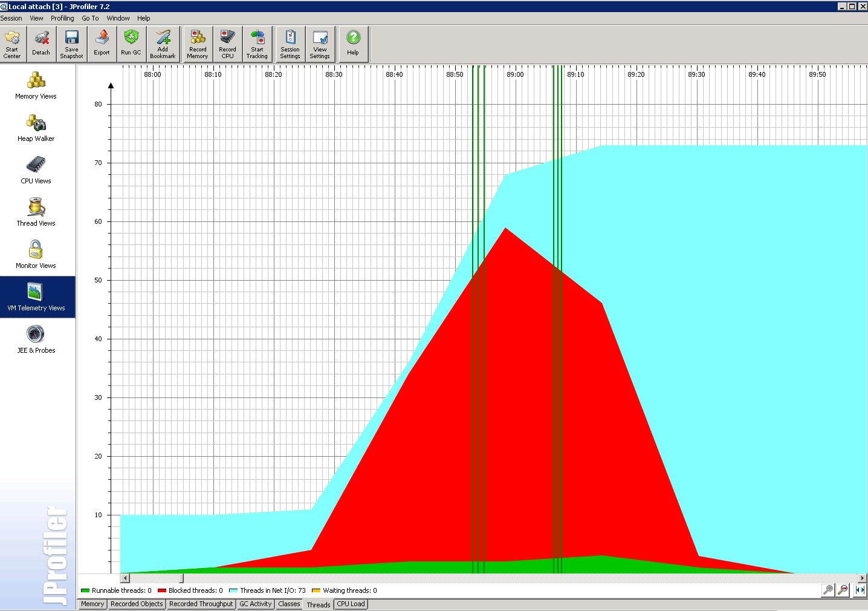The width and height of the screenshot is (868, 611).
Task: Minimize the JProfiler window
Action: tap(842, 6)
